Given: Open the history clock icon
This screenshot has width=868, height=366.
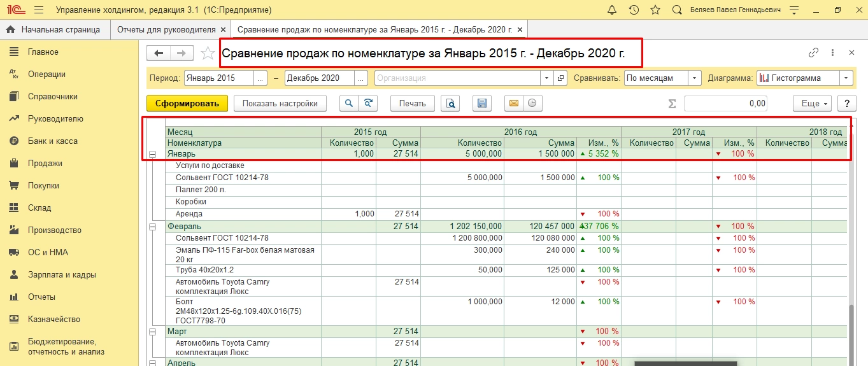Looking at the screenshot, I should click(634, 10).
